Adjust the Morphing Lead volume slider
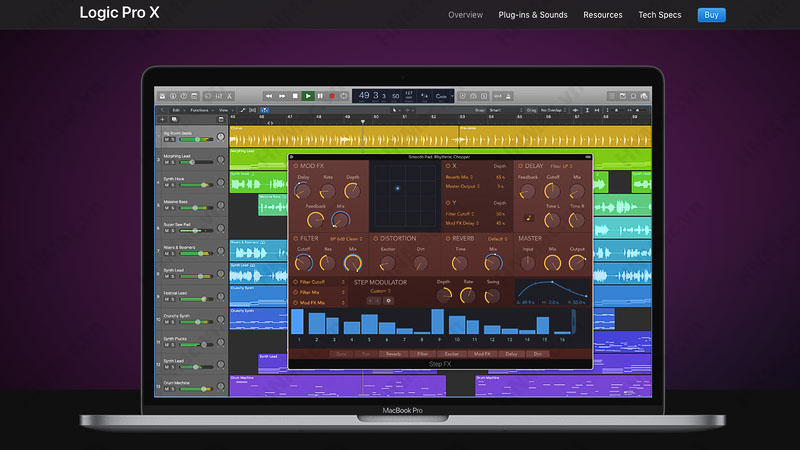 [196, 162]
